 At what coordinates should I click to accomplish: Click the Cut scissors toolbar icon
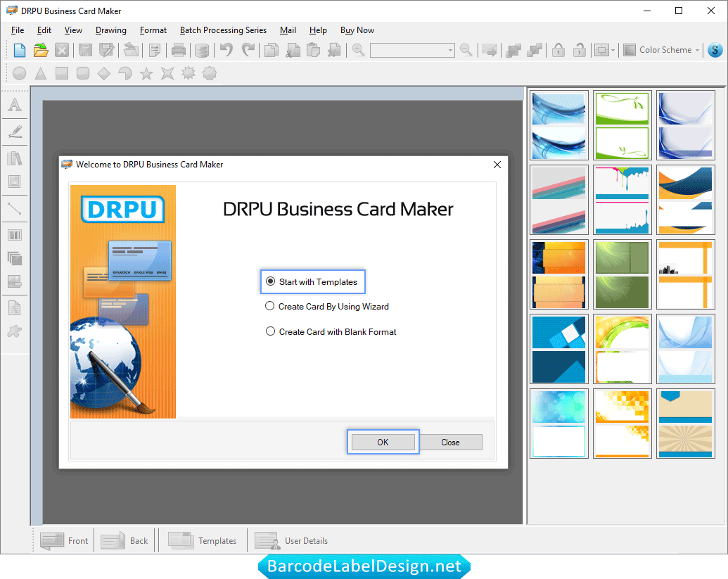pyautogui.click(x=293, y=50)
